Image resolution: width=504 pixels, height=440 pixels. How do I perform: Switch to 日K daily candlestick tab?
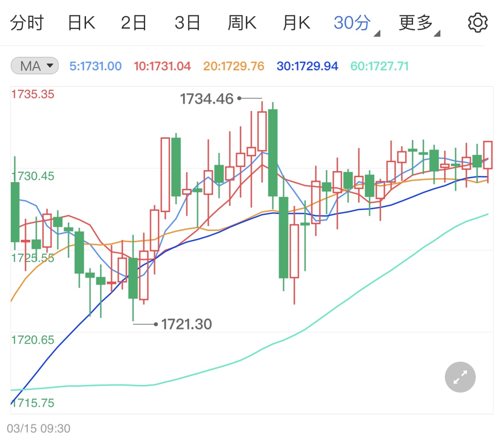(82, 23)
